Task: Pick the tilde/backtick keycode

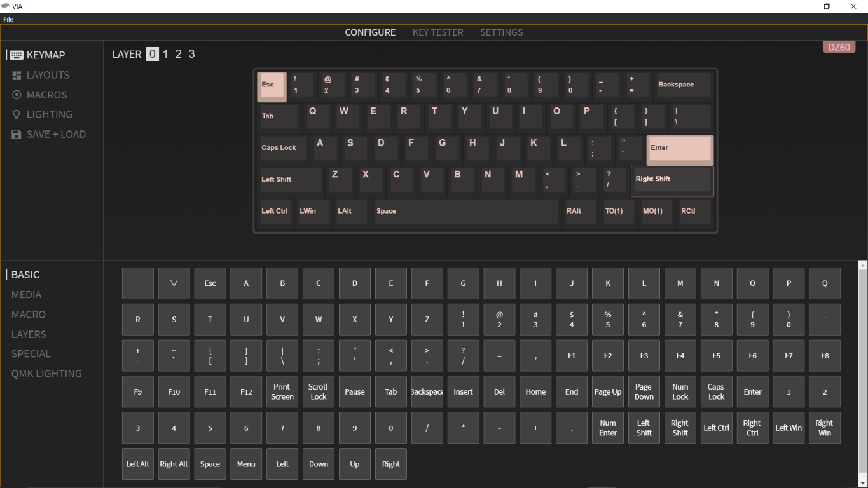Action: point(174,355)
